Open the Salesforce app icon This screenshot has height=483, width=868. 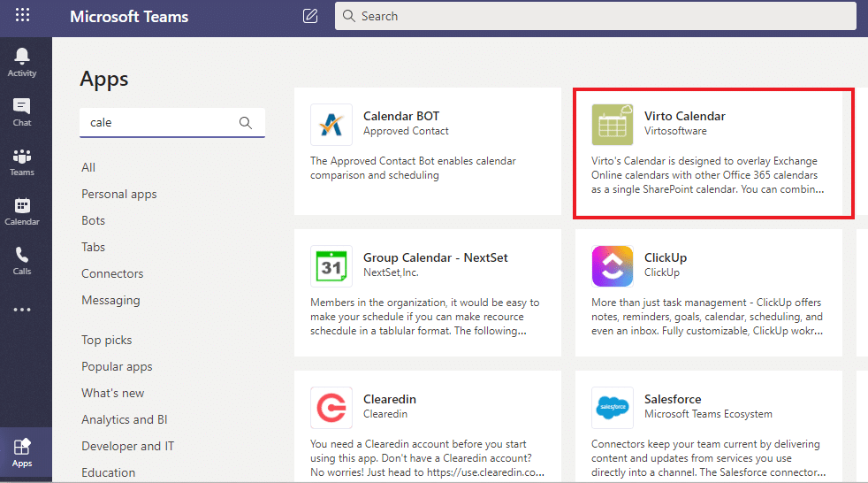coord(613,408)
